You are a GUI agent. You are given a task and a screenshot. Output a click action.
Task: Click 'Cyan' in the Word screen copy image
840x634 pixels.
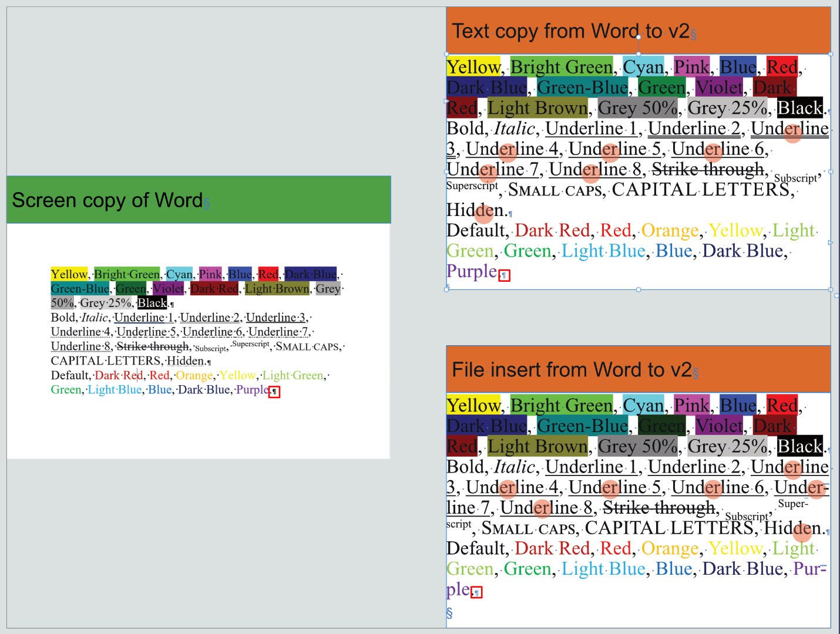coord(179,274)
